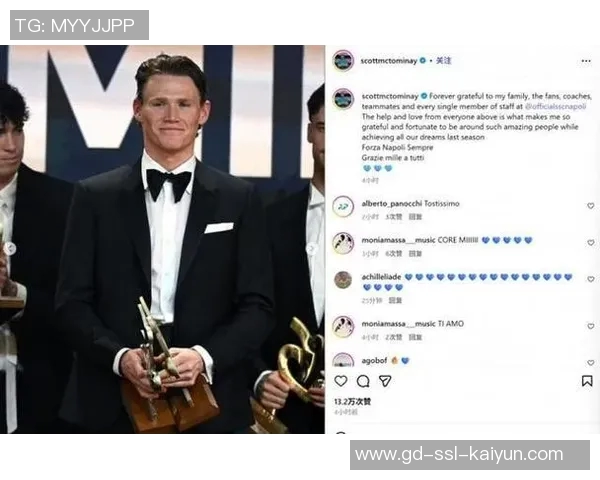Follow scottmctominay via the blue follow link
Screen dimensions: 600x480
point(443,60)
